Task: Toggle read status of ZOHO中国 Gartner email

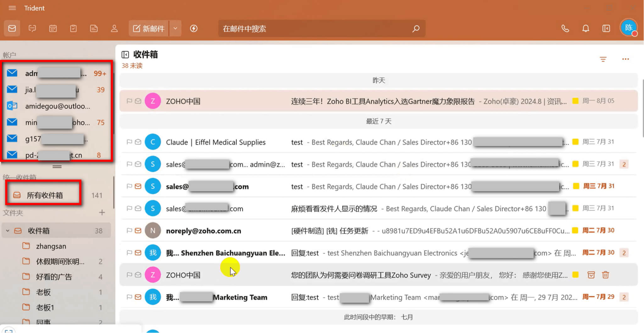Action: tap(138, 101)
